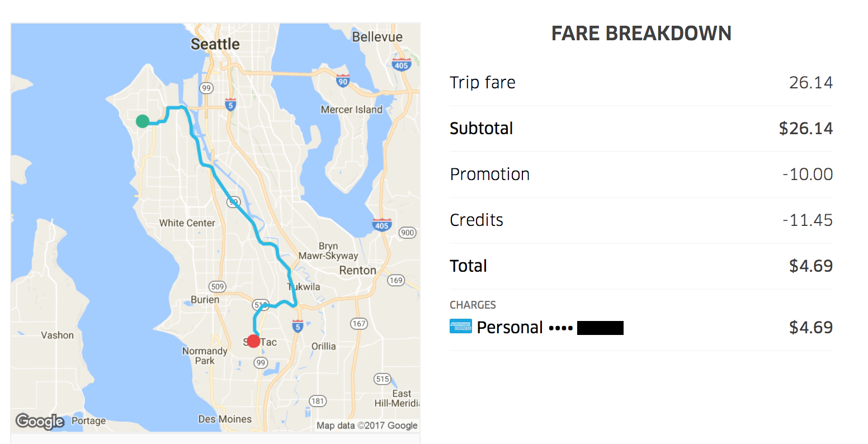Click the Route 509 marker near Burien
Image resolution: width=868 pixels, height=444 pixels.
(x=217, y=287)
